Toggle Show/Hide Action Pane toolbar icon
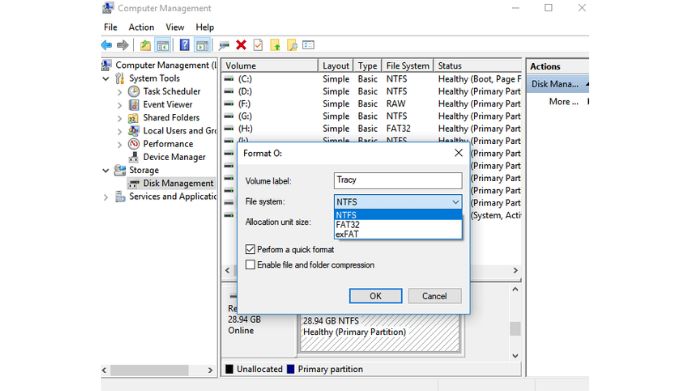 click(202, 45)
